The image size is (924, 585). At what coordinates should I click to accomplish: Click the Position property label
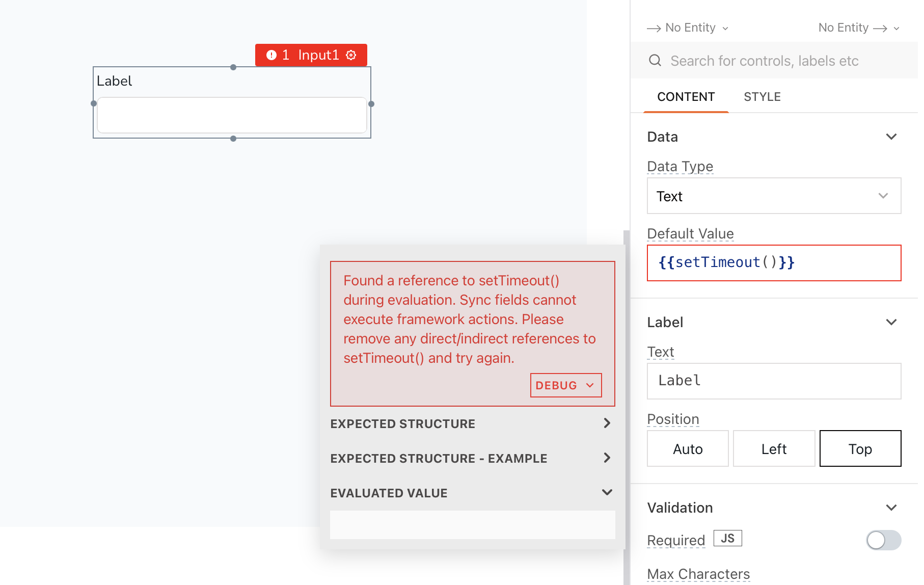pyautogui.click(x=673, y=419)
